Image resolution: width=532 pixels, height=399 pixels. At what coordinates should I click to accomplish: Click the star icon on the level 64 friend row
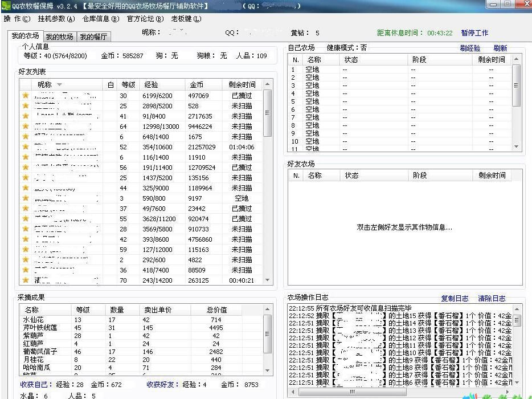point(25,127)
